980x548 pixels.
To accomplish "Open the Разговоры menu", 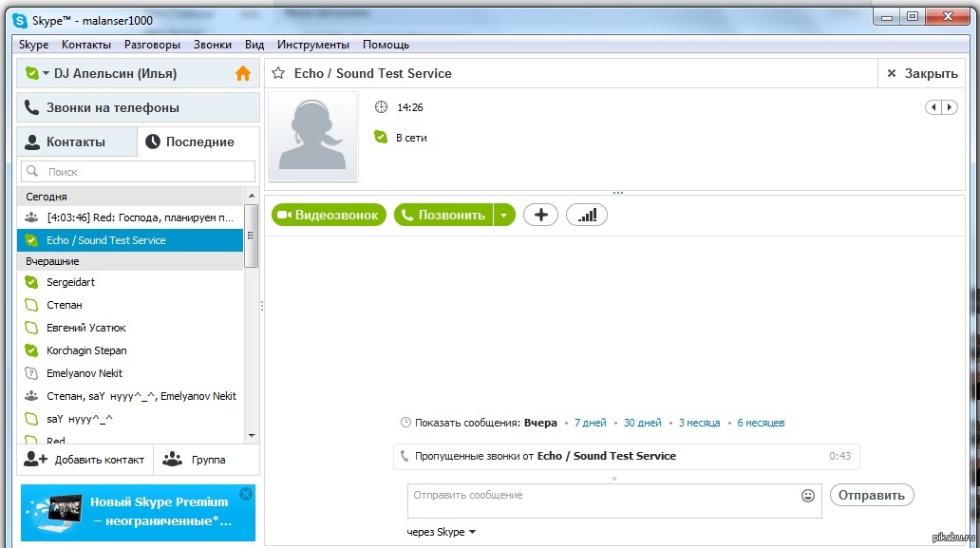I will (x=152, y=45).
